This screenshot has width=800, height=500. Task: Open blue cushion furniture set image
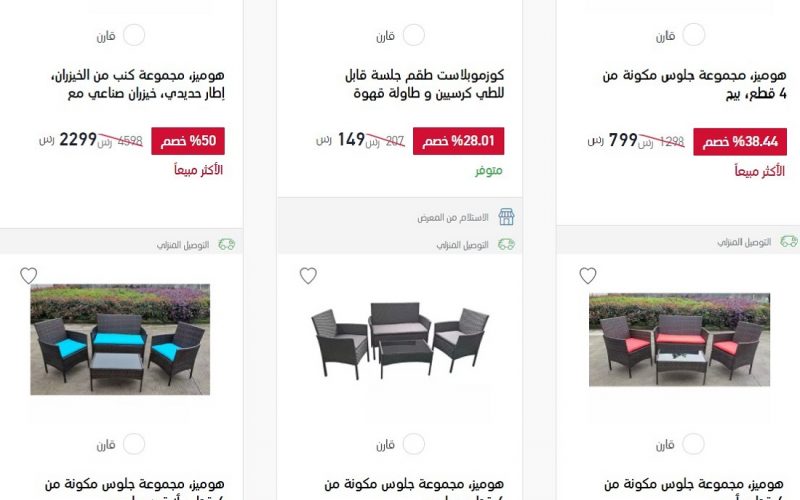pyautogui.click(x=120, y=339)
